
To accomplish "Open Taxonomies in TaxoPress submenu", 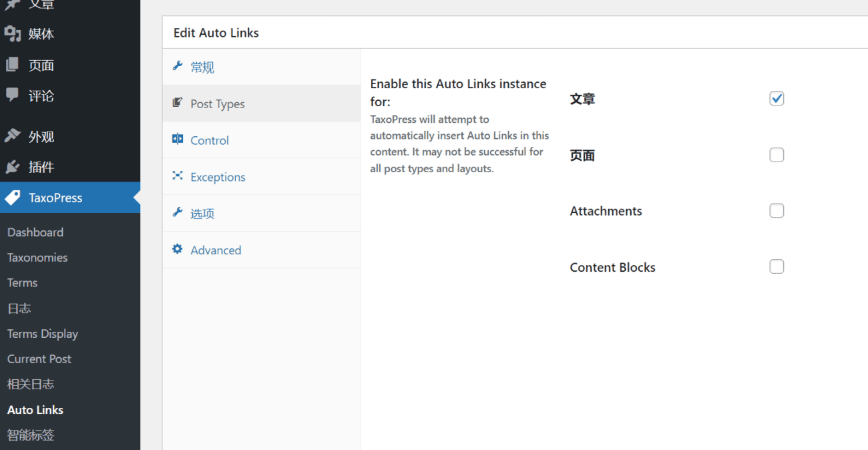I will (37, 258).
